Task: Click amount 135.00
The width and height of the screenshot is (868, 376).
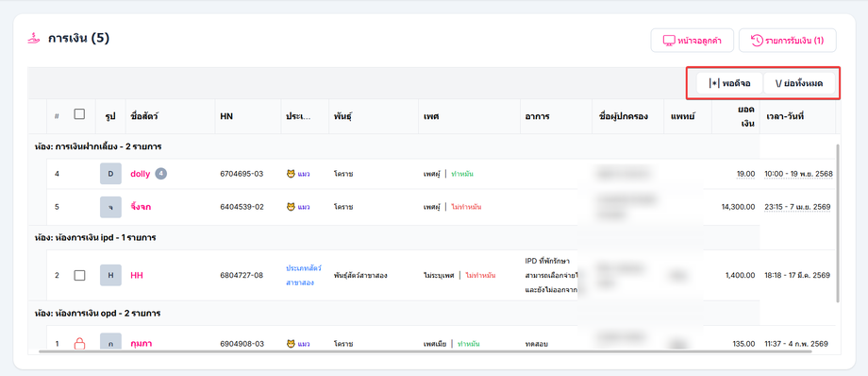Action: click(x=744, y=344)
